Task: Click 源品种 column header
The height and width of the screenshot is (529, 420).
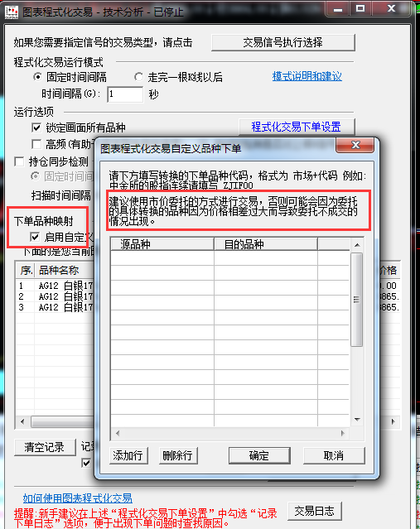Action: tap(162, 244)
